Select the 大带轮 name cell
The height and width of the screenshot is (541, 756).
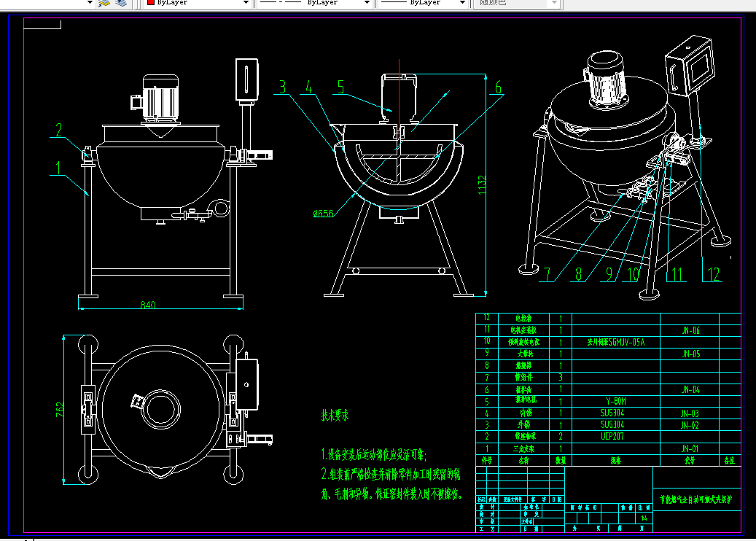[x=524, y=354]
